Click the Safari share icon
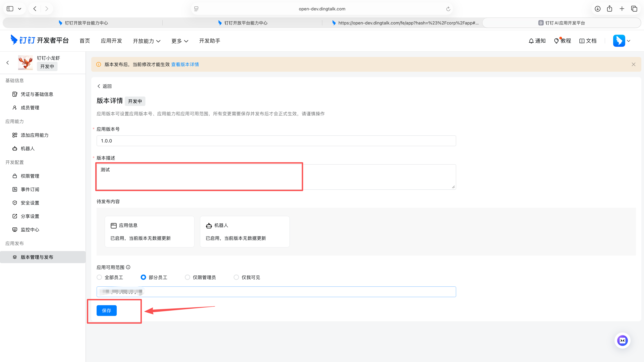 pyautogui.click(x=609, y=9)
